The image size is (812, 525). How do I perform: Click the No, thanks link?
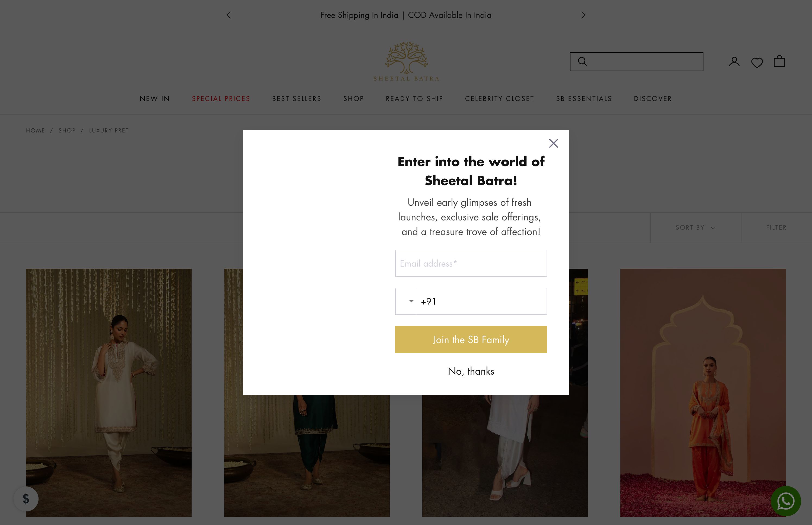coord(471,371)
